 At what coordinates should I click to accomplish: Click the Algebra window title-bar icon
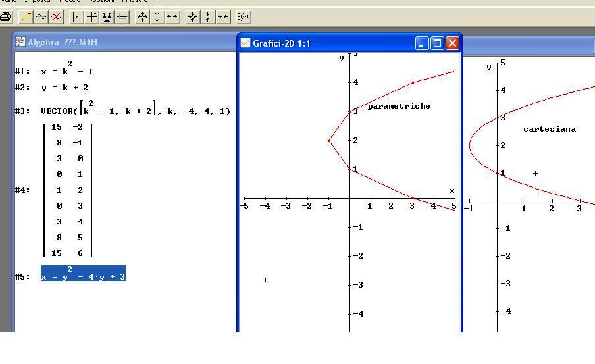click(20, 41)
